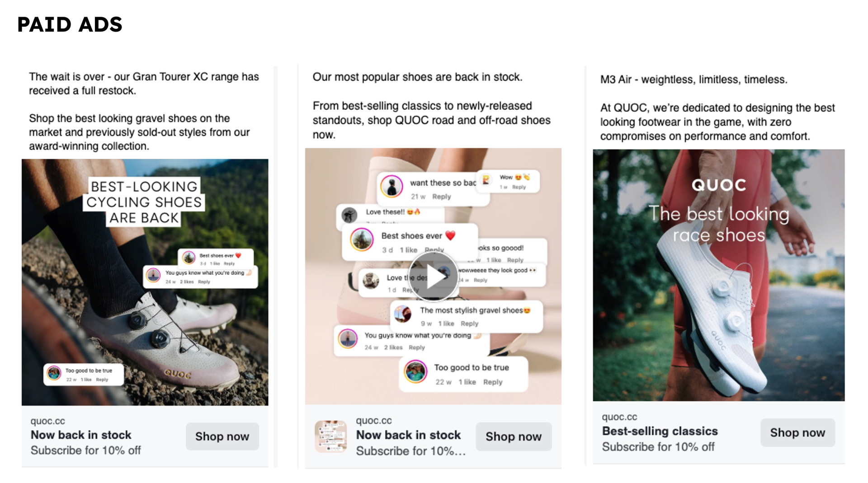Click Shop now on the middle video ad

pyautogui.click(x=514, y=436)
